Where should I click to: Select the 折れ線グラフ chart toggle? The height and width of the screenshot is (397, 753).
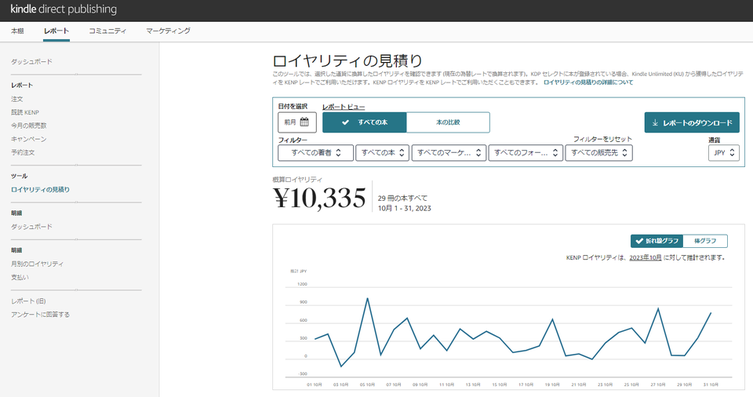pos(656,241)
